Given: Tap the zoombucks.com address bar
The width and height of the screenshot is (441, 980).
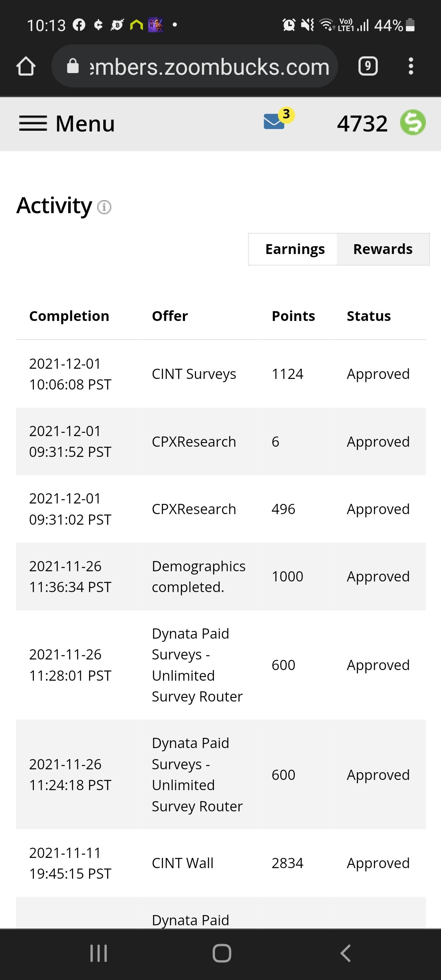Looking at the screenshot, I should (195, 66).
